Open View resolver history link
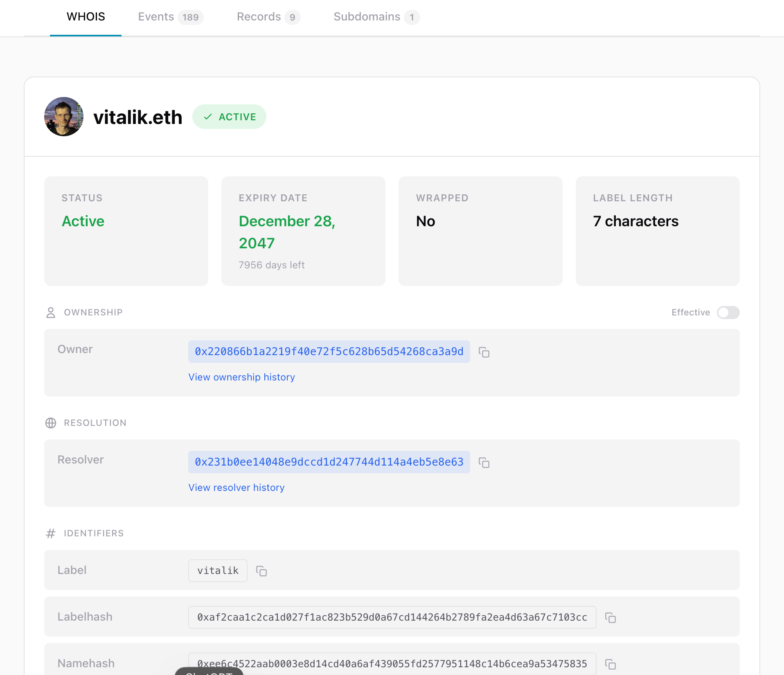Viewport: 784px width, 675px height. click(236, 487)
